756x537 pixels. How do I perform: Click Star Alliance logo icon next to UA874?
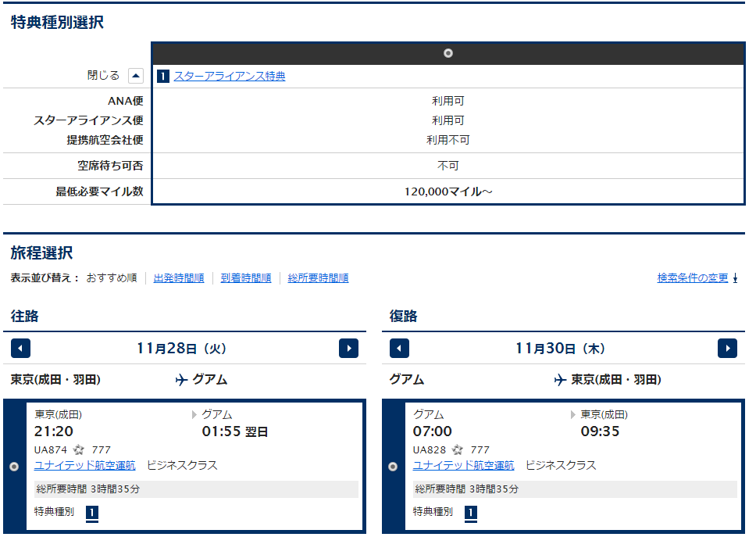coord(79,450)
